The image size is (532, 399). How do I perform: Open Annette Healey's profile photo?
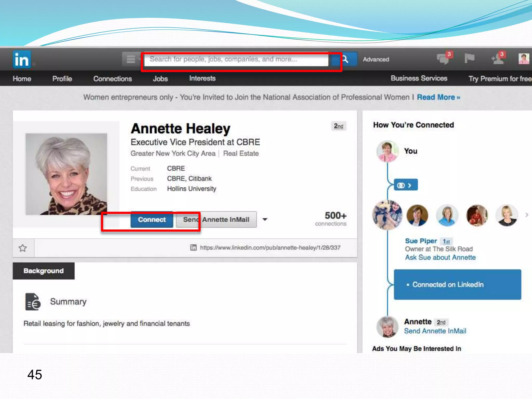coord(66,174)
